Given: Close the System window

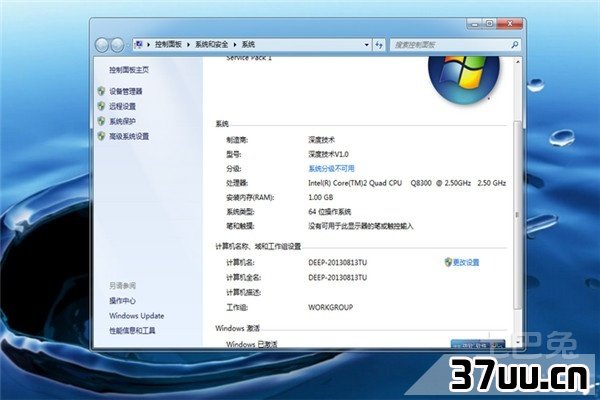Looking at the screenshot, I should (510, 24).
